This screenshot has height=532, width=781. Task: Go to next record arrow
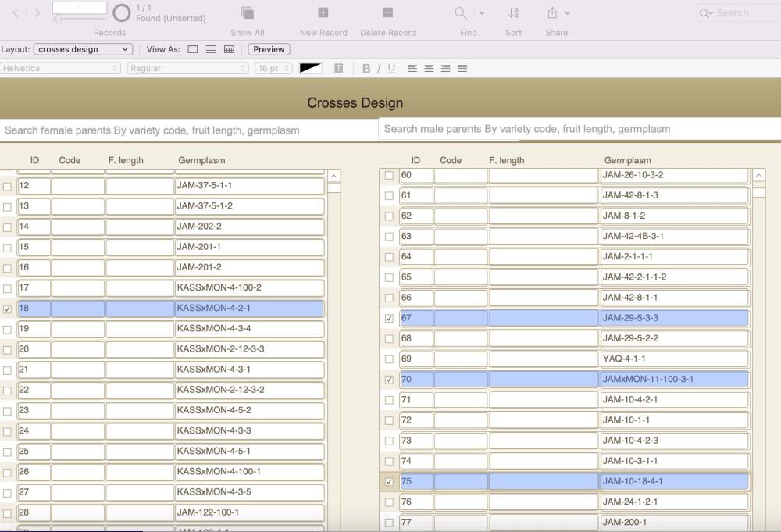tap(37, 13)
